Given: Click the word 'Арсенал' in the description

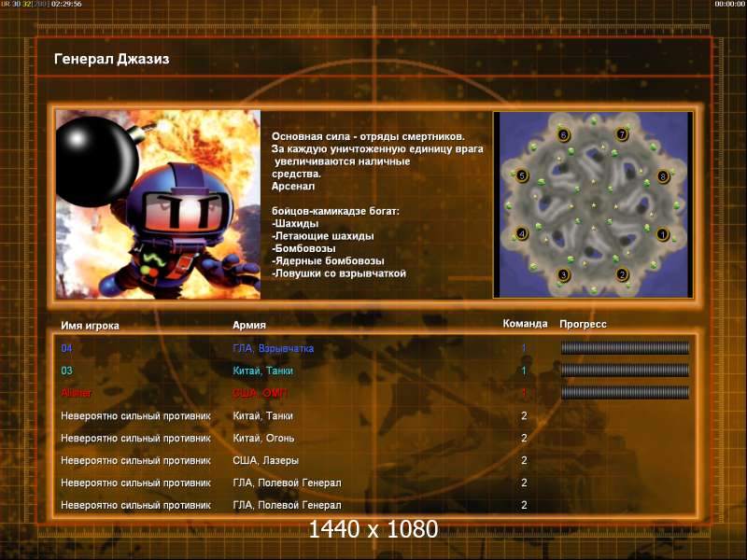Looking at the screenshot, I should 293,186.
